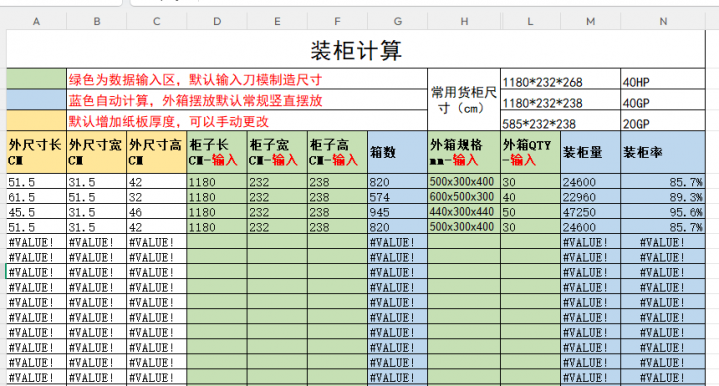Select the 装柜率 header cell
The height and width of the screenshot is (386, 719).
[x=663, y=152]
